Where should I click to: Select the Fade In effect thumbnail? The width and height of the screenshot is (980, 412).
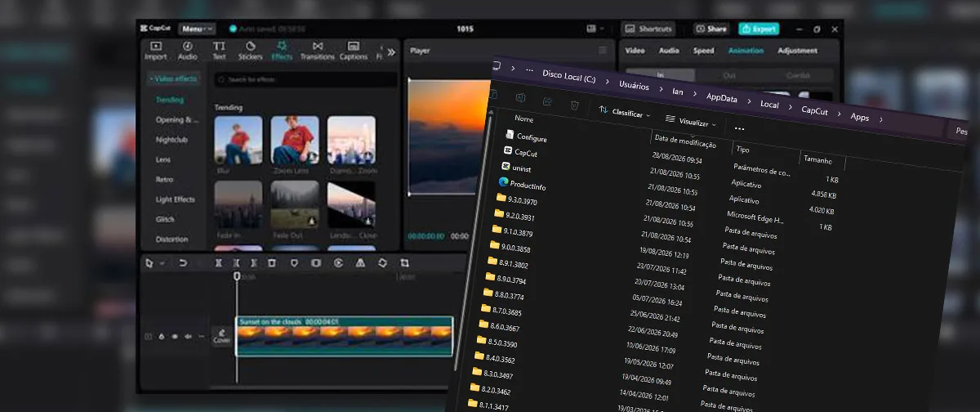pos(238,204)
